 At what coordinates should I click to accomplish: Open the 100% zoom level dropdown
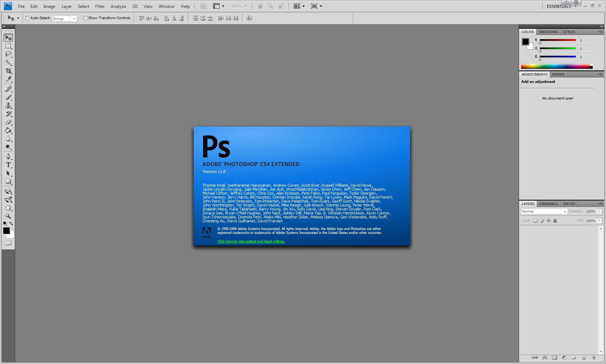239,6
